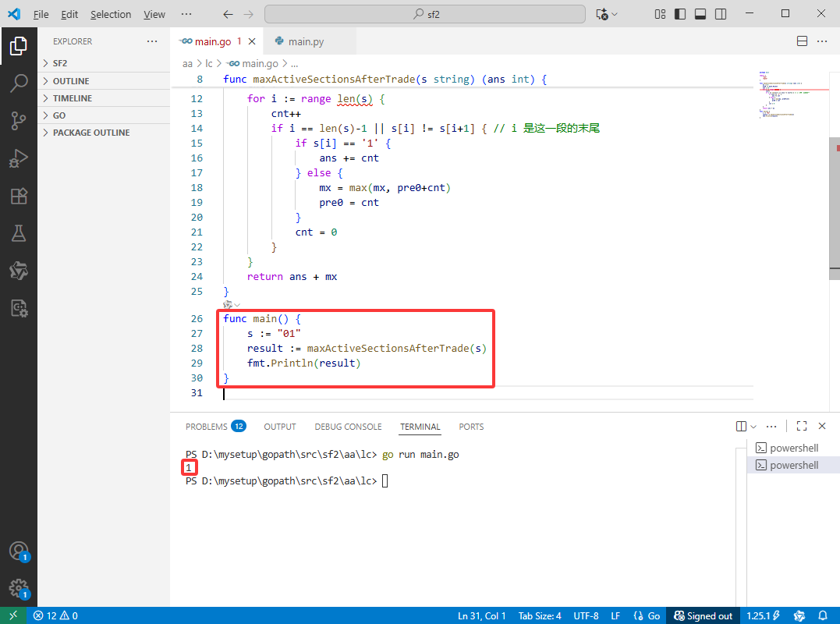Click Ln 31, Col 1 in status bar
The height and width of the screenshot is (624, 840).
(x=481, y=615)
